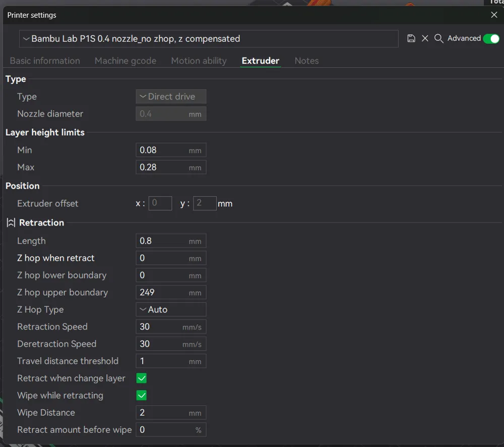Edit the Retraction Speed field
504x447 pixels.
[171, 327]
